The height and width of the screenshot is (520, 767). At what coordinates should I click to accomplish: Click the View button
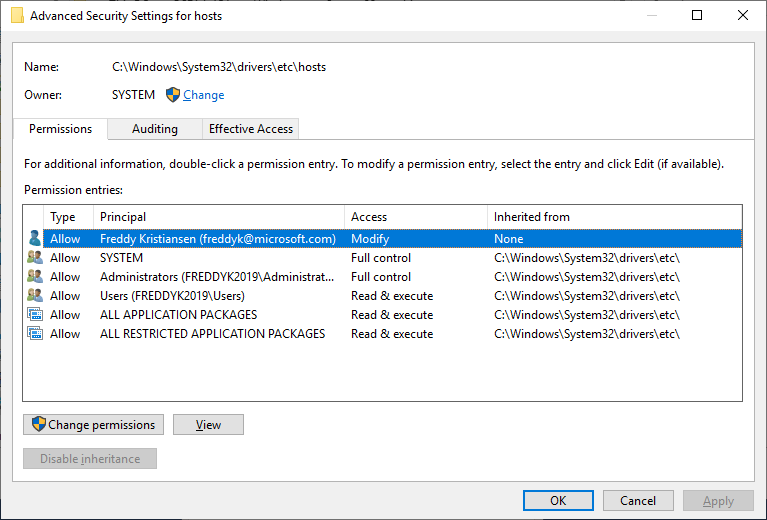coord(208,425)
